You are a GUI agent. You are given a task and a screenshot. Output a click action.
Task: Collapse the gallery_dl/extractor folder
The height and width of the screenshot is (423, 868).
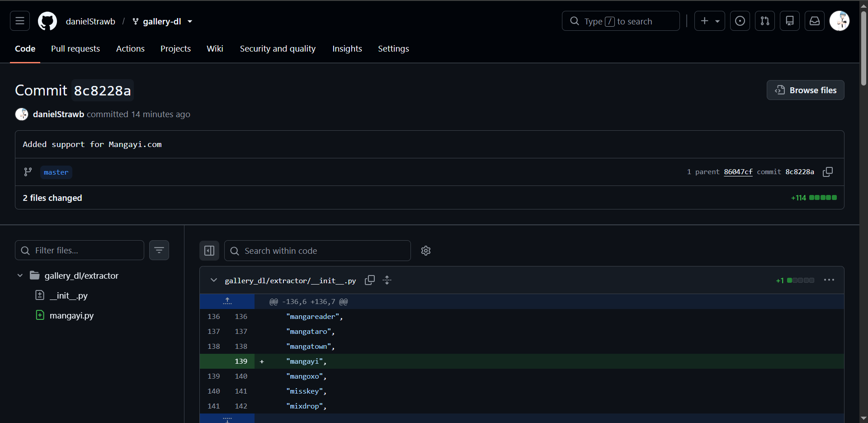pyautogui.click(x=20, y=276)
